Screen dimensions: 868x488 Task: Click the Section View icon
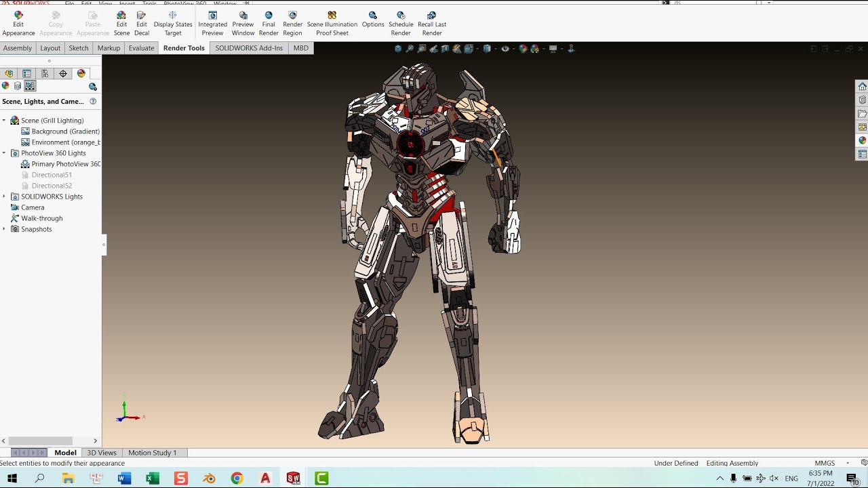click(445, 49)
